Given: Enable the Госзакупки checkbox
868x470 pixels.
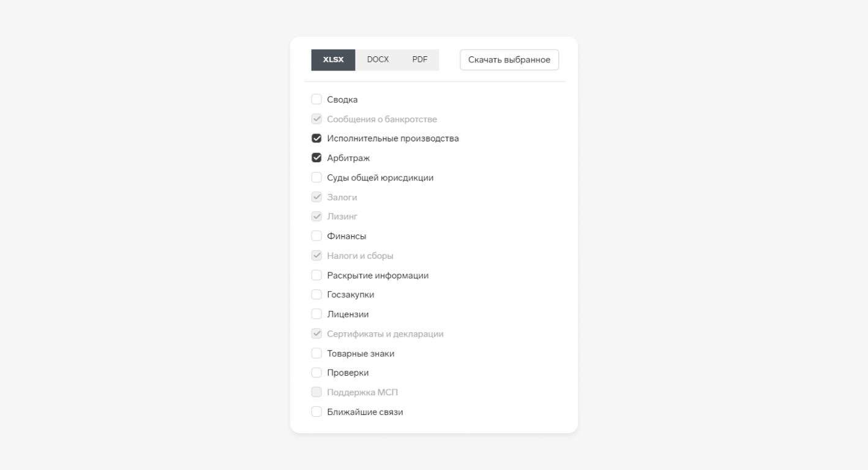Looking at the screenshot, I should pos(316,295).
